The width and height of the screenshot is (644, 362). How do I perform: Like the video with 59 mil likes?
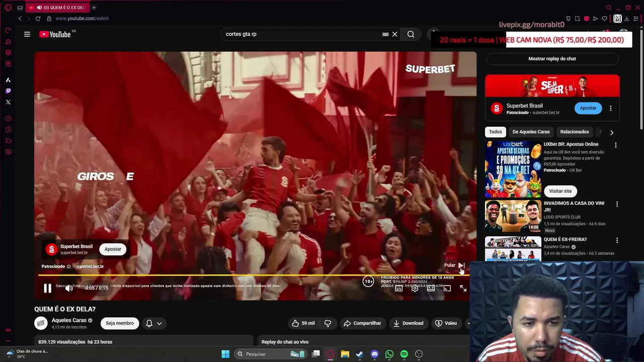pyautogui.click(x=303, y=323)
